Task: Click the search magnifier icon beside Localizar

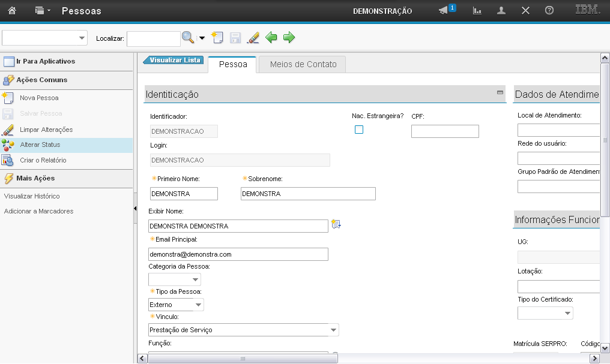Action: 188,38
